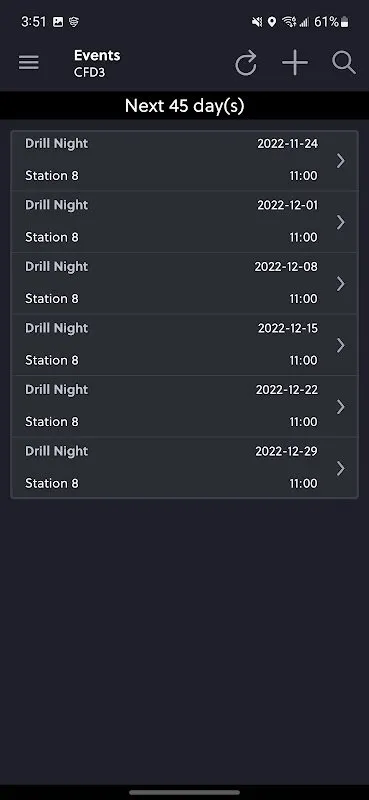The height and width of the screenshot is (800, 369).
Task: Tap the battery indicator icon
Action: point(345,22)
